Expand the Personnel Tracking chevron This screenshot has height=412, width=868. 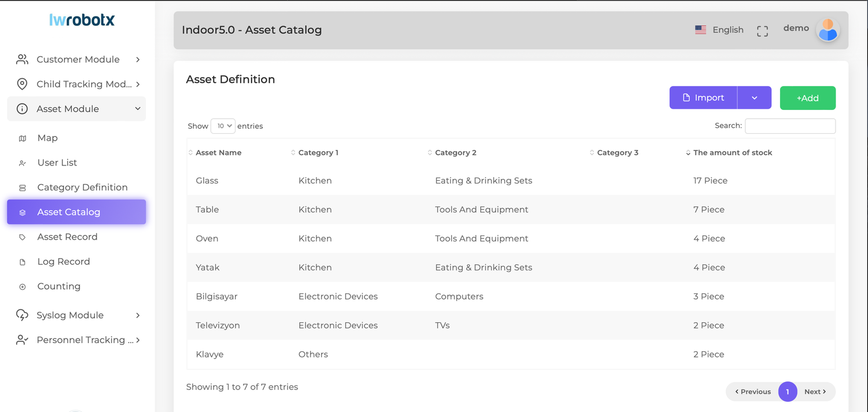(x=138, y=340)
